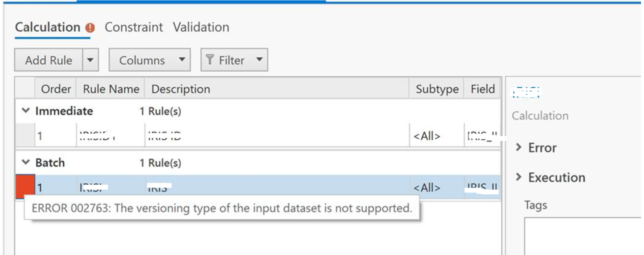The width and height of the screenshot is (644, 255).
Task: Switch to the Validation tab
Action: tap(201, 27)
